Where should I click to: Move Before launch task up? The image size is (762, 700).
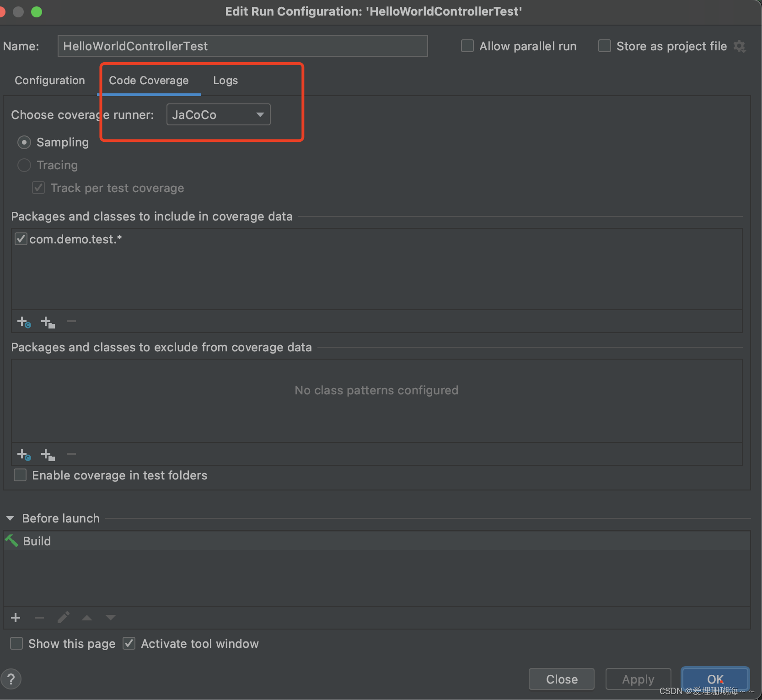tap(87, 618)
